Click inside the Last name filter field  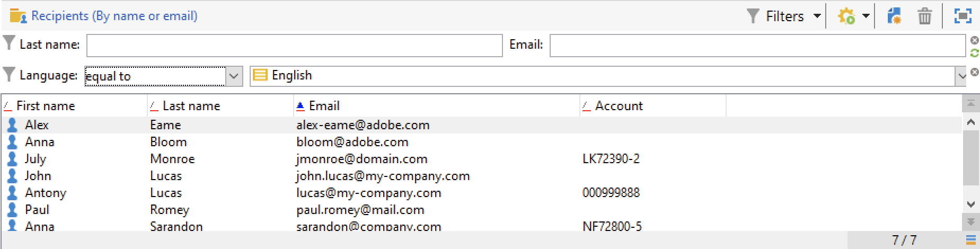294,46
